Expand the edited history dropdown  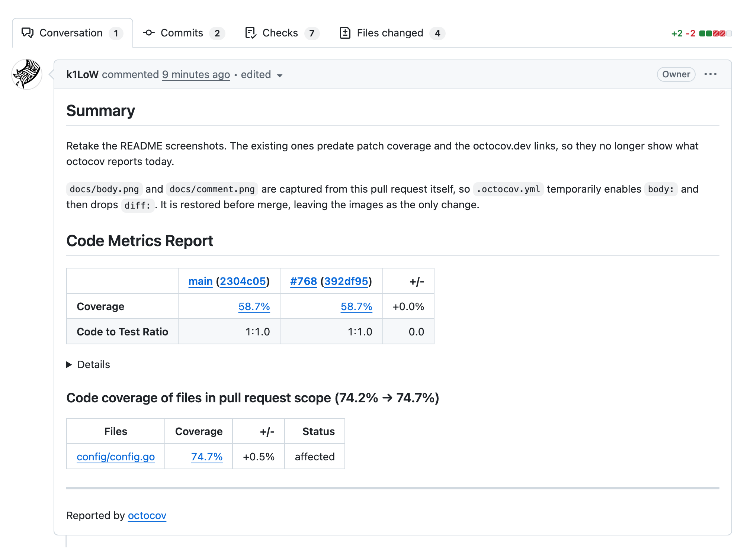[x=262, y=75]
